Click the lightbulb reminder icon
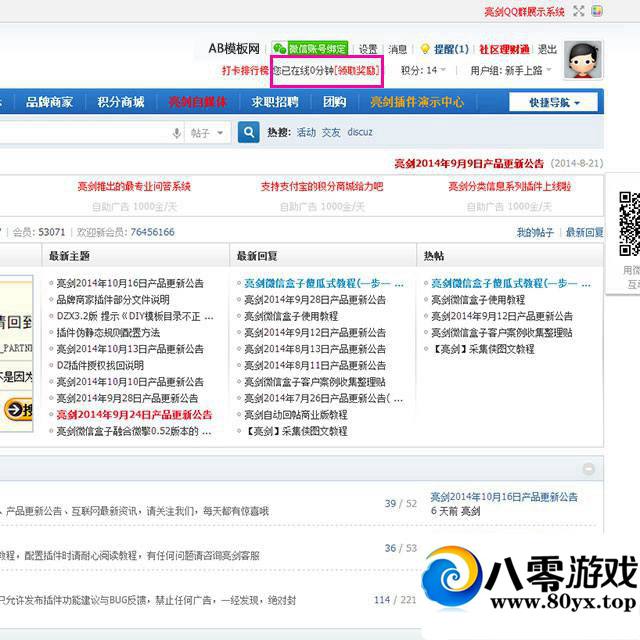The image size is (640, 640). pos(424,49)
